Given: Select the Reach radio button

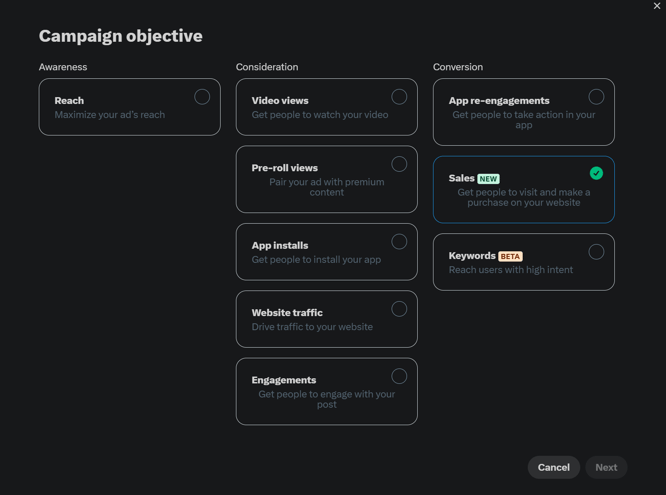Looking at the screenshot, I should click(202, 97).
